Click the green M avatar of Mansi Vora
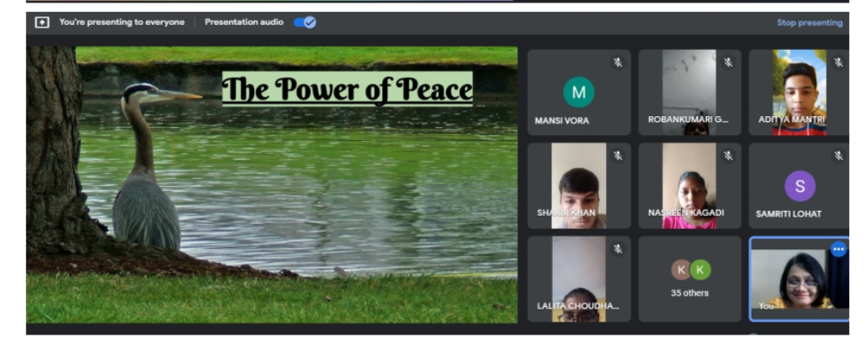868x350 pixels. 579,91
